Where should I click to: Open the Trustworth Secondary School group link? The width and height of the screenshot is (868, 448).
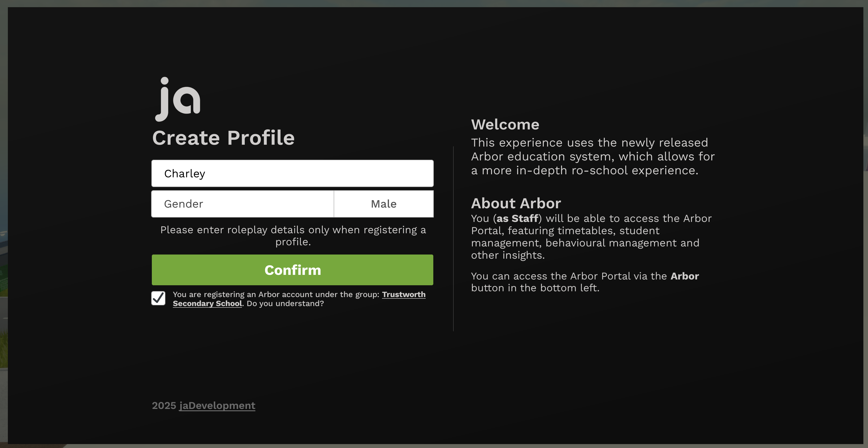(x=403, y=295)
